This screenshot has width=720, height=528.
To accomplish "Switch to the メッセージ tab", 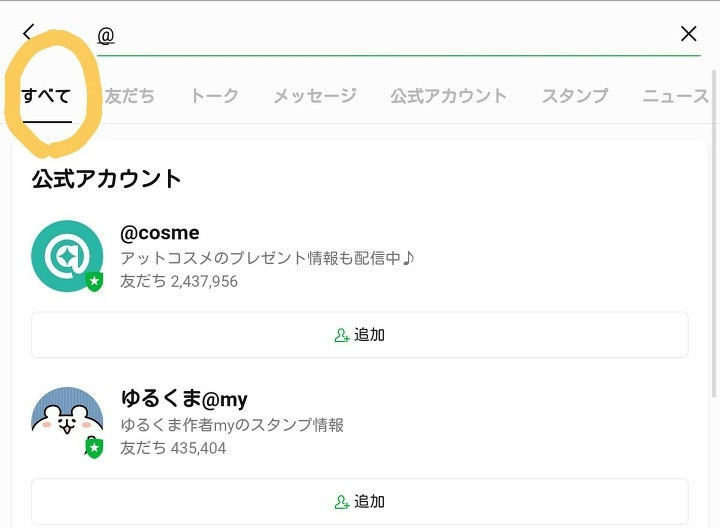I will (315, 96).
